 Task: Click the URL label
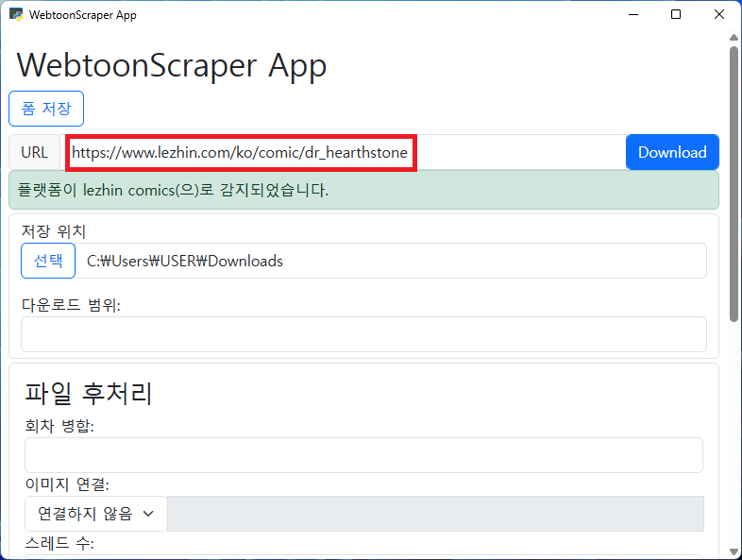[35, 152]
